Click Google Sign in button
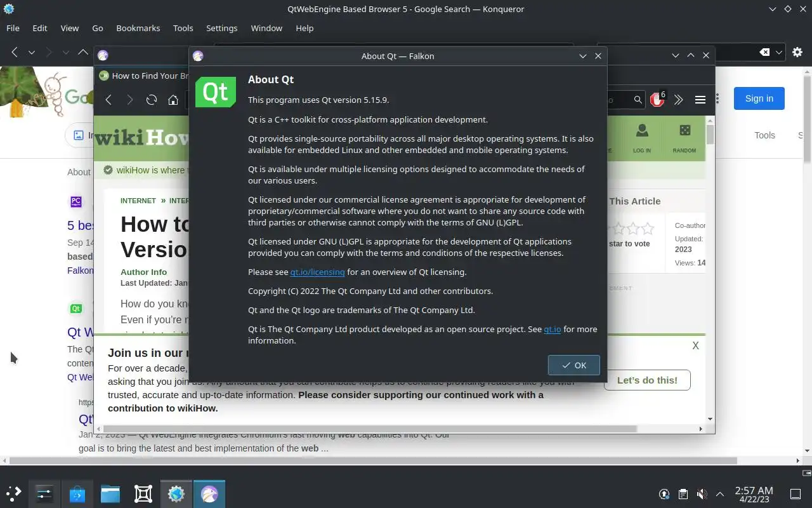812x508 pixels. point(759,98)
